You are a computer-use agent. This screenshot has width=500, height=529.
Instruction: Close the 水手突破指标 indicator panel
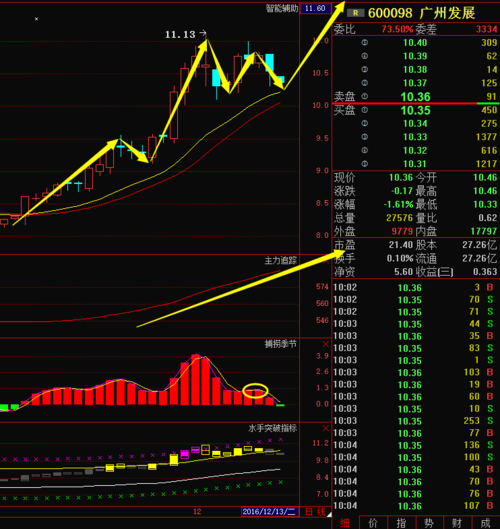coord(326,428)
